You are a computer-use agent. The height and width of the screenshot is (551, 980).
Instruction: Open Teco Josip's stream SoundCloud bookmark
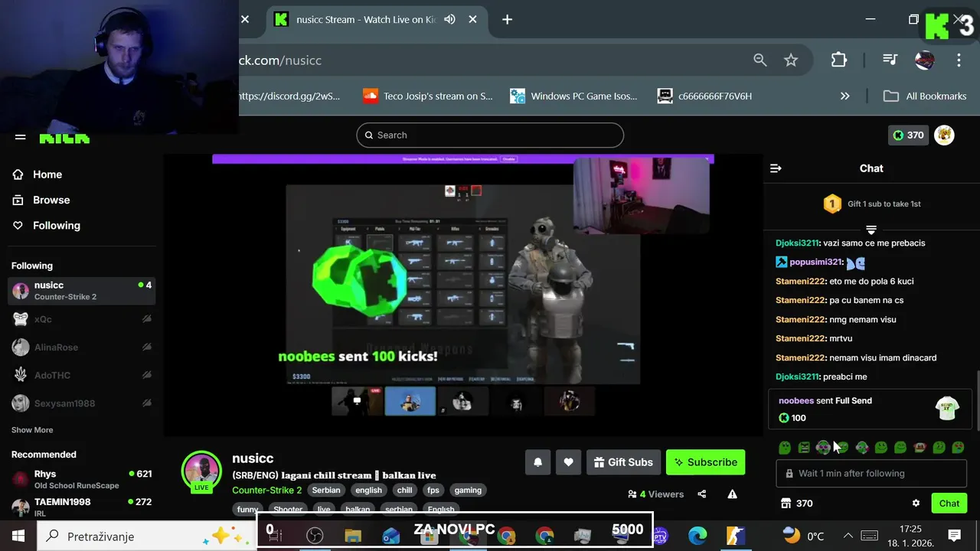point(427,96)
